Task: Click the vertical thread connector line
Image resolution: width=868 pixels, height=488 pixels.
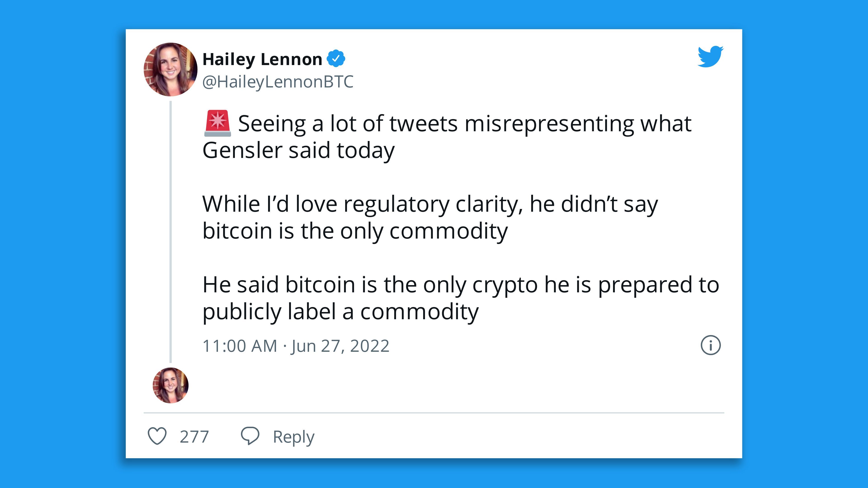Action: (170, 232)
